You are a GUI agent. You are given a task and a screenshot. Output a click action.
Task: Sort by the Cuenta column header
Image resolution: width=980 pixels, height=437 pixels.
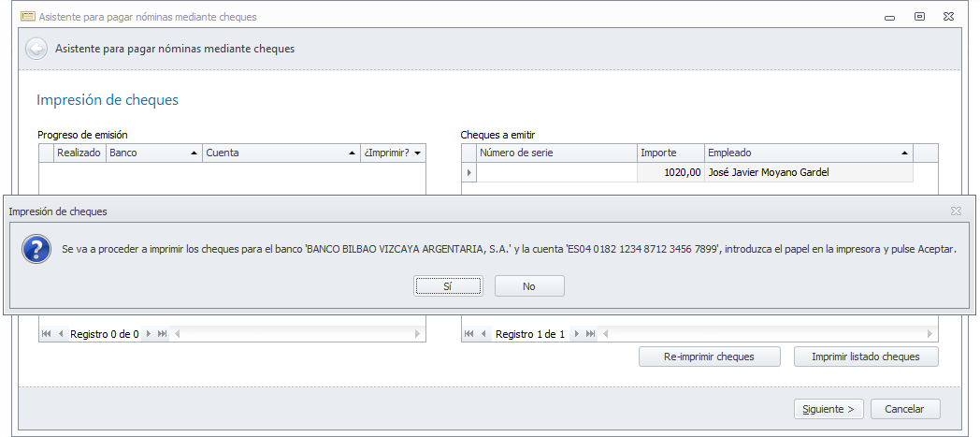(x=281, y=153)
